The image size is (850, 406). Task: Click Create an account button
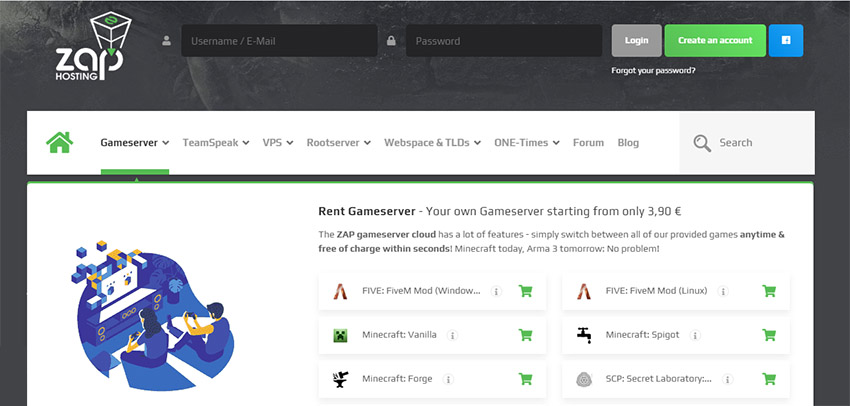pos(715,41)
